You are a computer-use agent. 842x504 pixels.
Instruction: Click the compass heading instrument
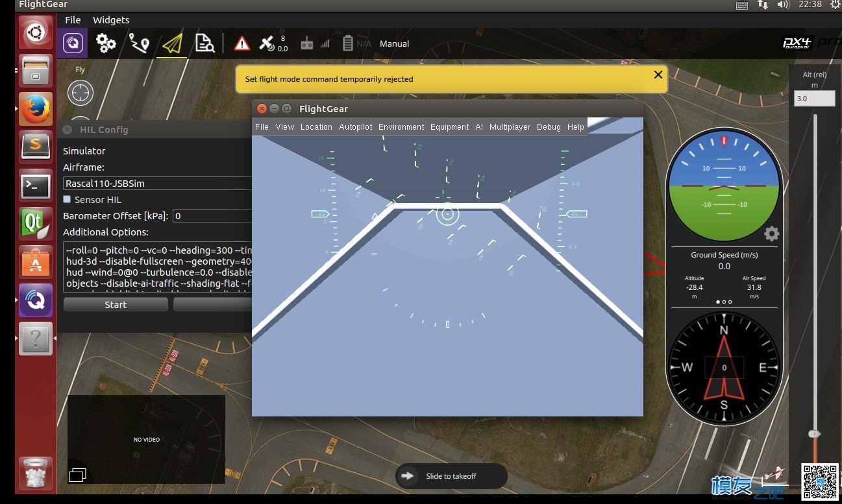point(724,367)
